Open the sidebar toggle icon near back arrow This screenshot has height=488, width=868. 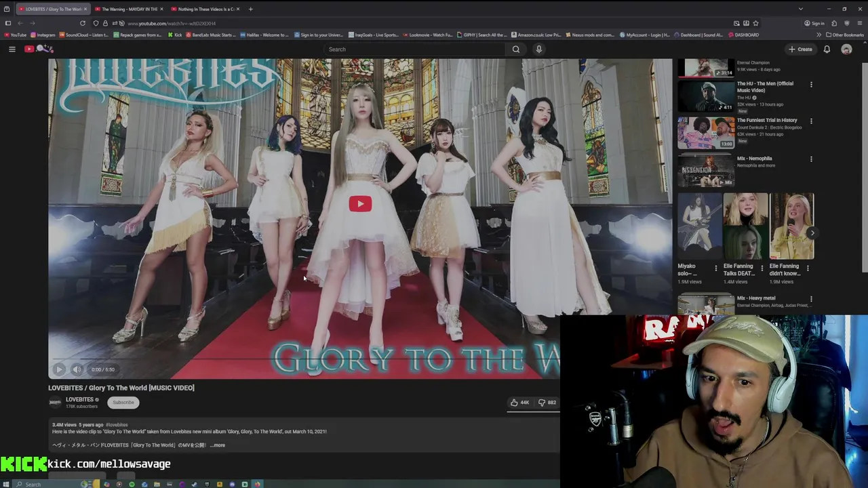[7, 23]
